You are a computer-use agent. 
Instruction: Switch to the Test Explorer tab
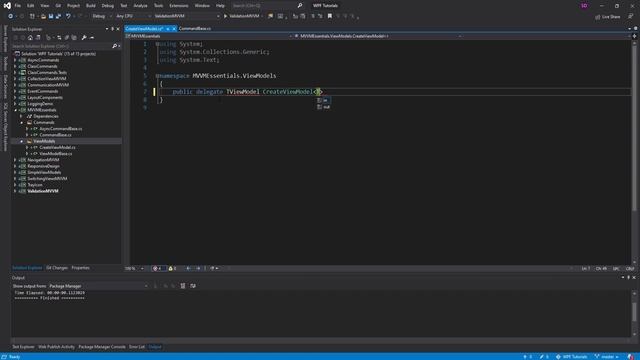tap(23, 347)
